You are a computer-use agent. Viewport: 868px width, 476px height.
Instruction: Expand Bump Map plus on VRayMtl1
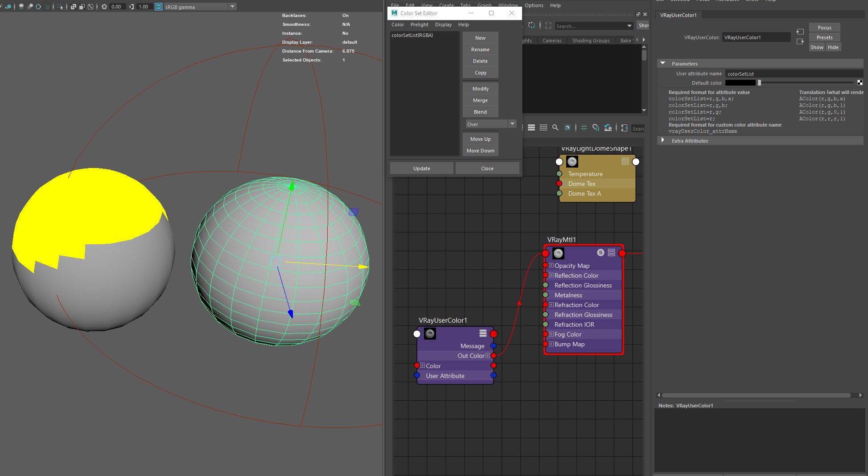click(x=551, y=344)
